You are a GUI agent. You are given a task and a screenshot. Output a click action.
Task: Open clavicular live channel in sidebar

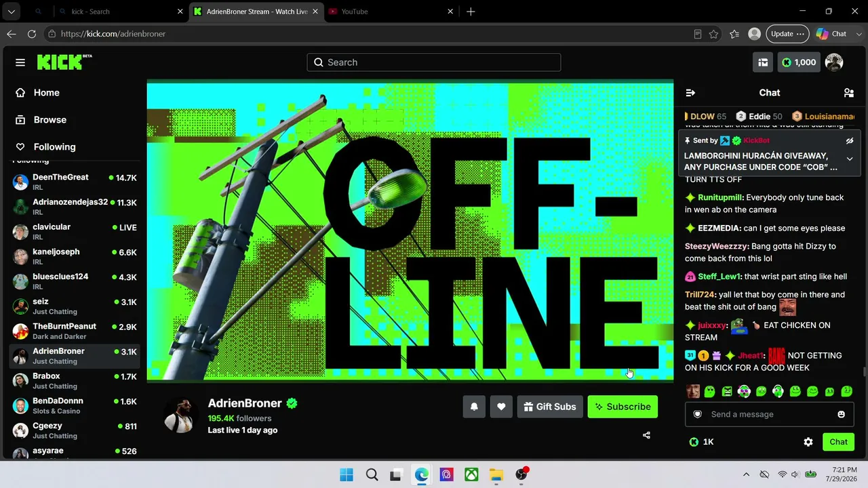tap(75, 232)
